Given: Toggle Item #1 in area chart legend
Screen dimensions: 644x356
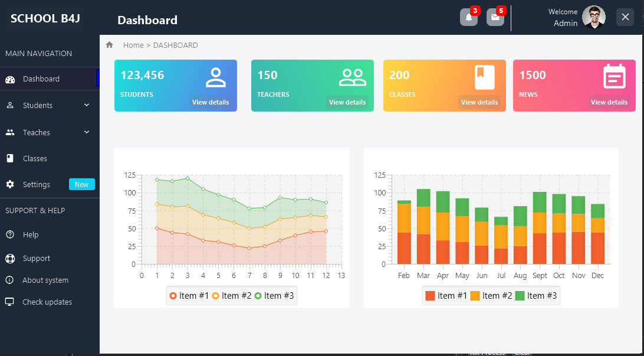Looking at the screenshot, I should tap(189, 296).
